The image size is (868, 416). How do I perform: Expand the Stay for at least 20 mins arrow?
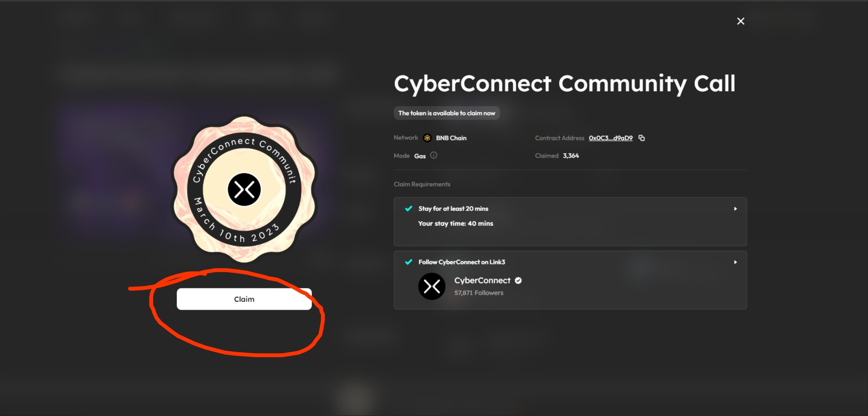coord(735,209)
